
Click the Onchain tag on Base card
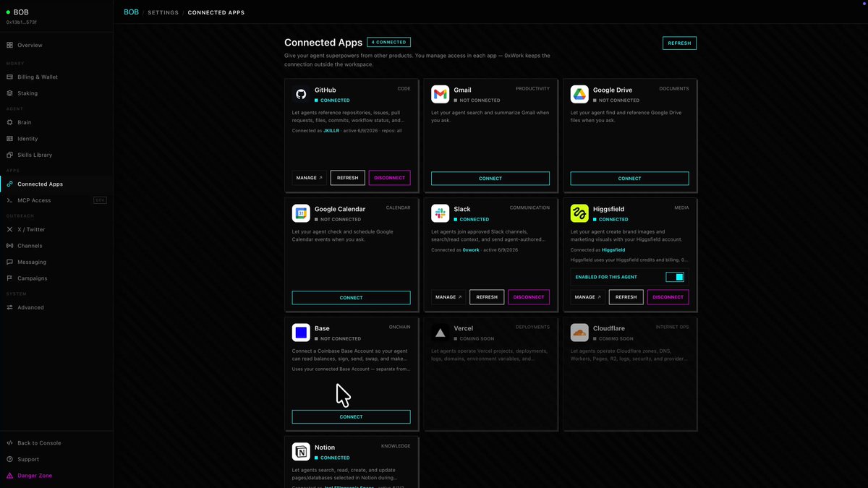point(399,327)
